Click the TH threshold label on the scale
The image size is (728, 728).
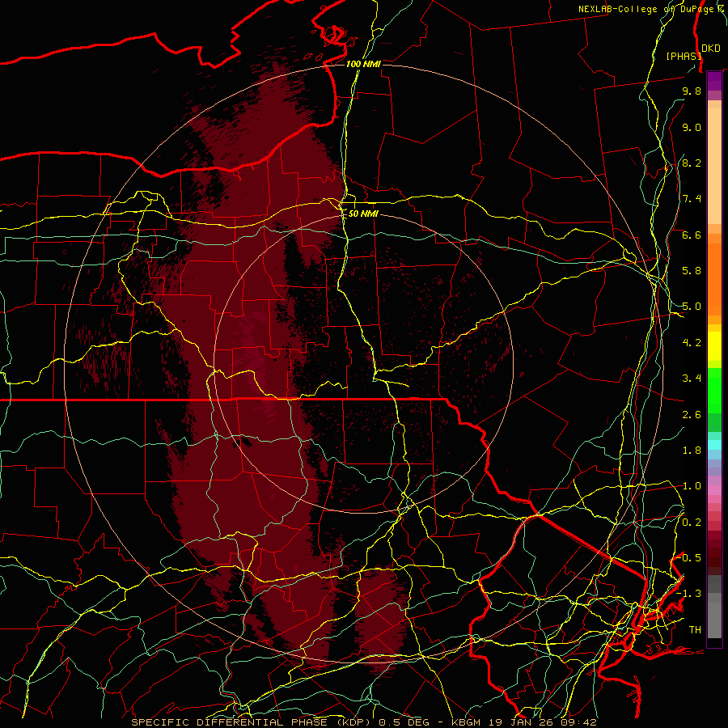(x=695, y=630)
